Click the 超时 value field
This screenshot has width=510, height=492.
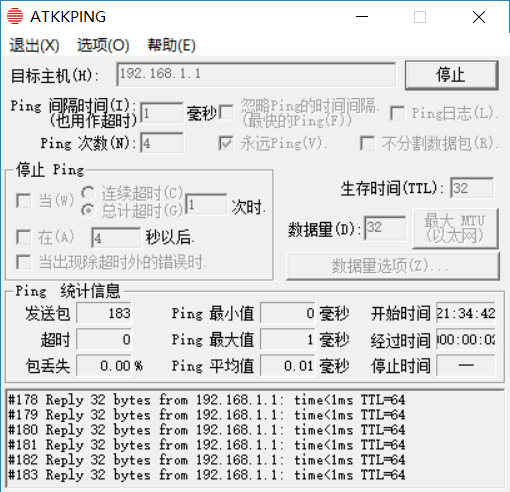(104, 340)
